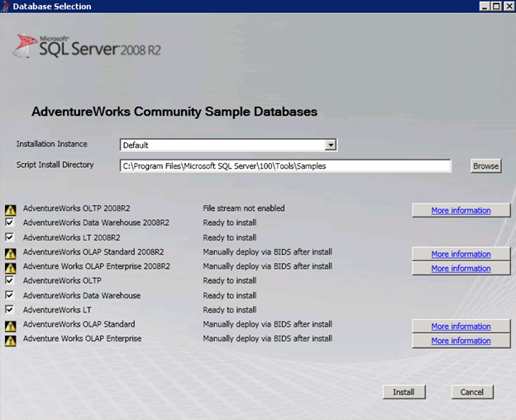Open the Installation Instance dropdown arrow
The image size is (516, 420).
coord(331,145)
